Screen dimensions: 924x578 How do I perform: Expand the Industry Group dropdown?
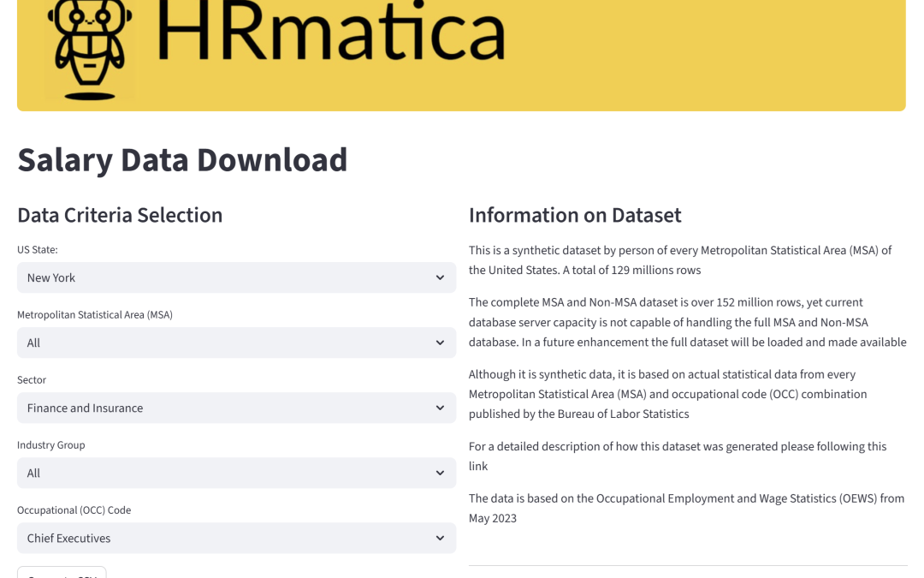[x=236, y=473]
